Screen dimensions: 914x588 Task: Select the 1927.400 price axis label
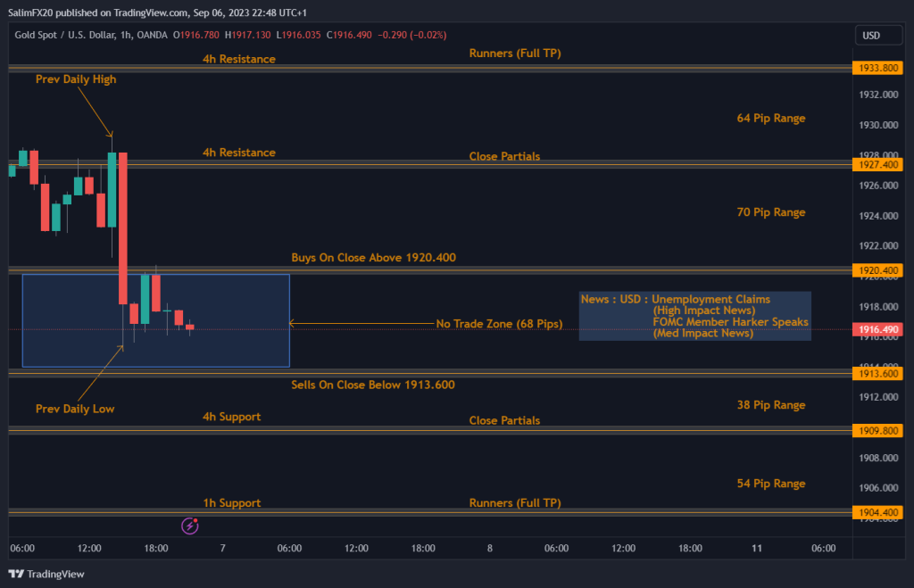876,164
